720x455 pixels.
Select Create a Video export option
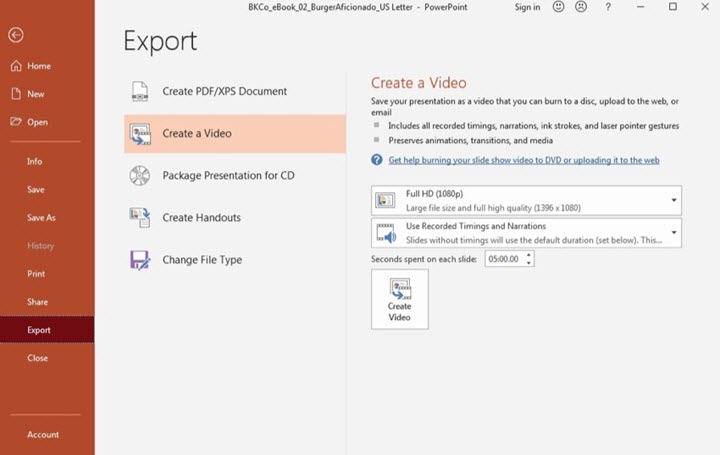(x=235, y=134)
